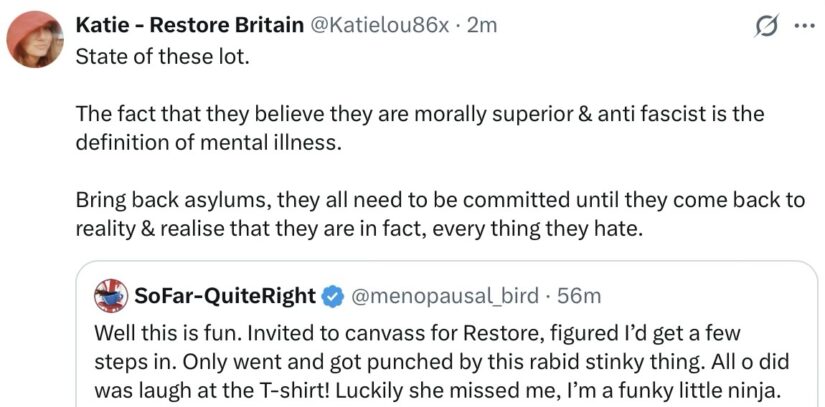Screen dimensions: 825x407
Task: Click the Grok explain-post icon
Action: [x=766, y=26]
